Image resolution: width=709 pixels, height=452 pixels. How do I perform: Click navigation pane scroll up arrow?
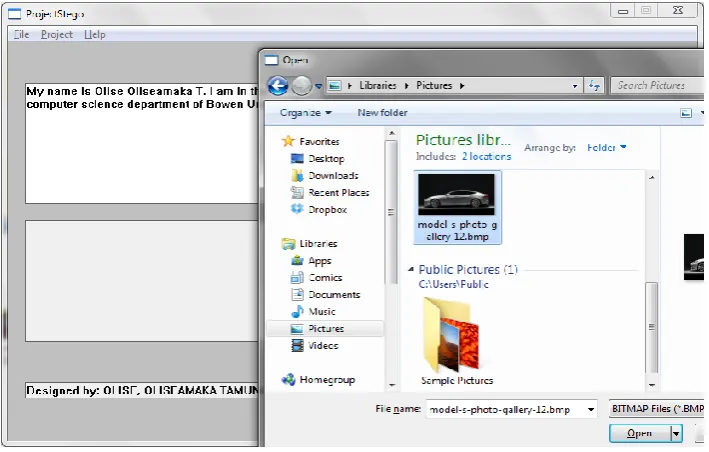[x=392, y=133]
